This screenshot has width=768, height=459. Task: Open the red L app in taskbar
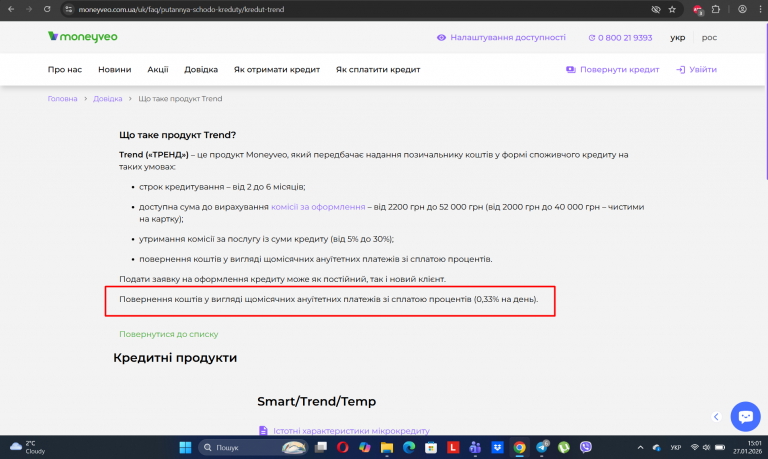coord(453,447)
